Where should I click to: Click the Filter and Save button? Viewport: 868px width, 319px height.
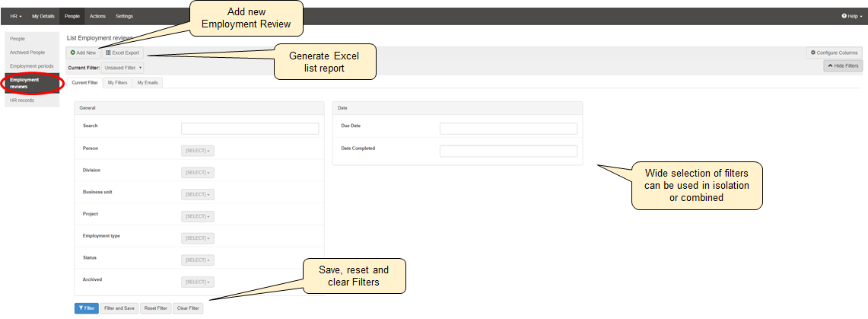[x=119, y=308]
